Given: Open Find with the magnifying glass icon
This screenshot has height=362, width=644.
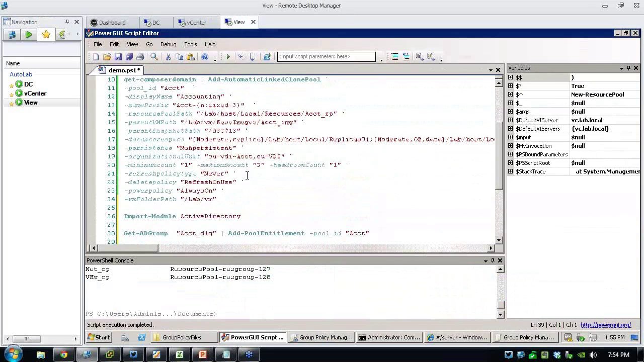Looking at the screenshot, I should pos(154,57).
